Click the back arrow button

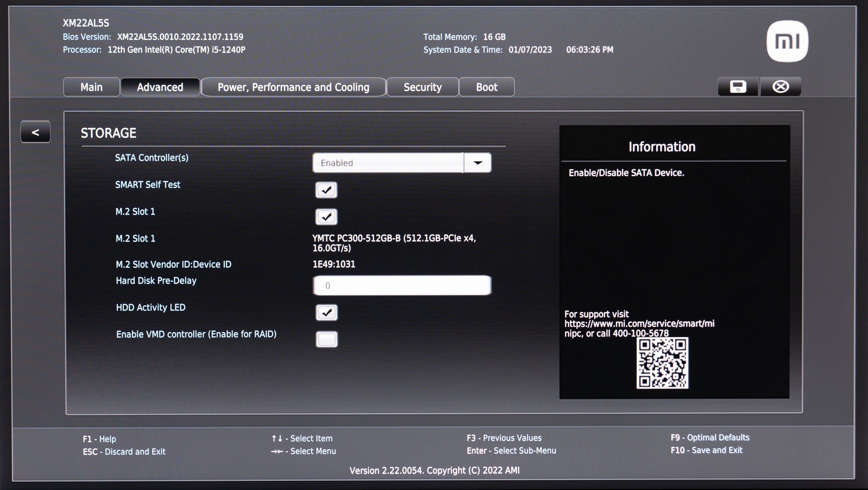[35, 132]
